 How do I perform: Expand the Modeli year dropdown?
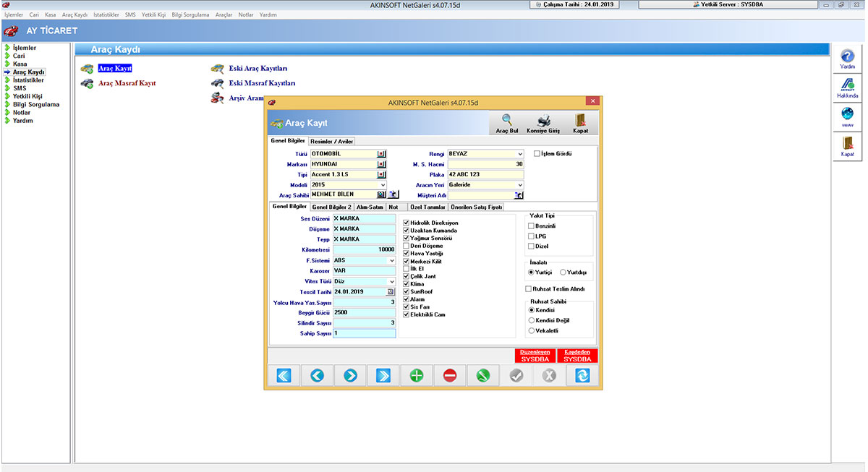point(383,185)
